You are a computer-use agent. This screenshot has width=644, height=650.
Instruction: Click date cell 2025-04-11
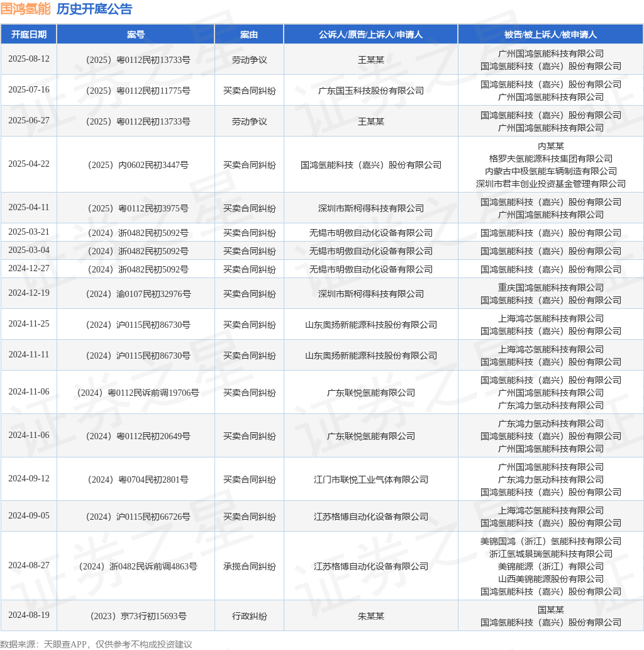(x=28, y=207)
